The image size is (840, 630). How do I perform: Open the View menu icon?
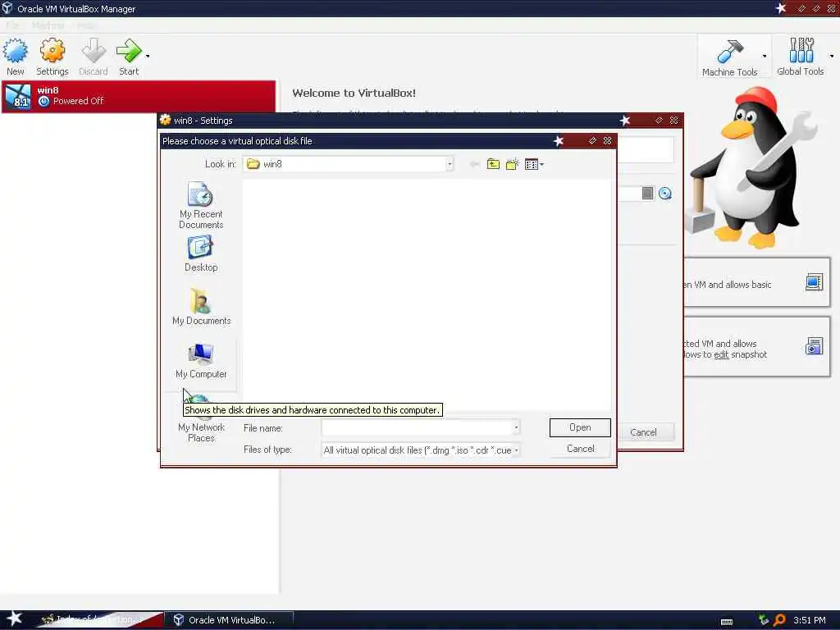(533, 164)
